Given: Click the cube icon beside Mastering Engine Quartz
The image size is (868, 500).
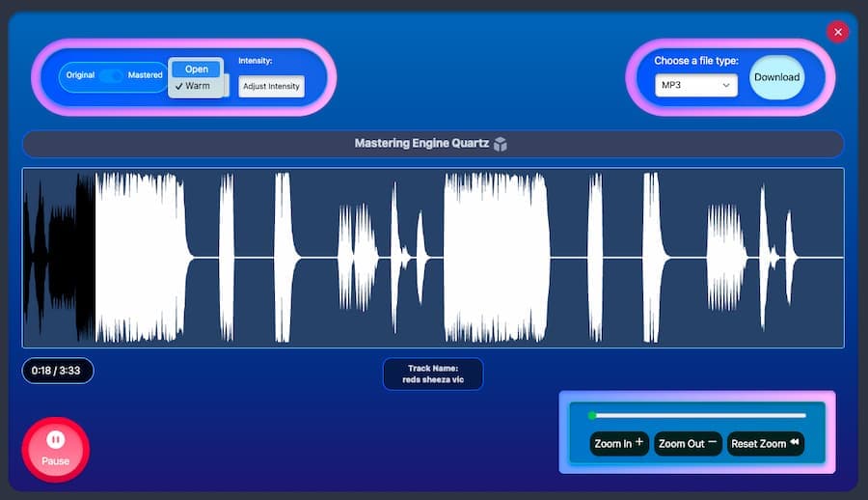Looking at the screenshot, I should 501,144.
